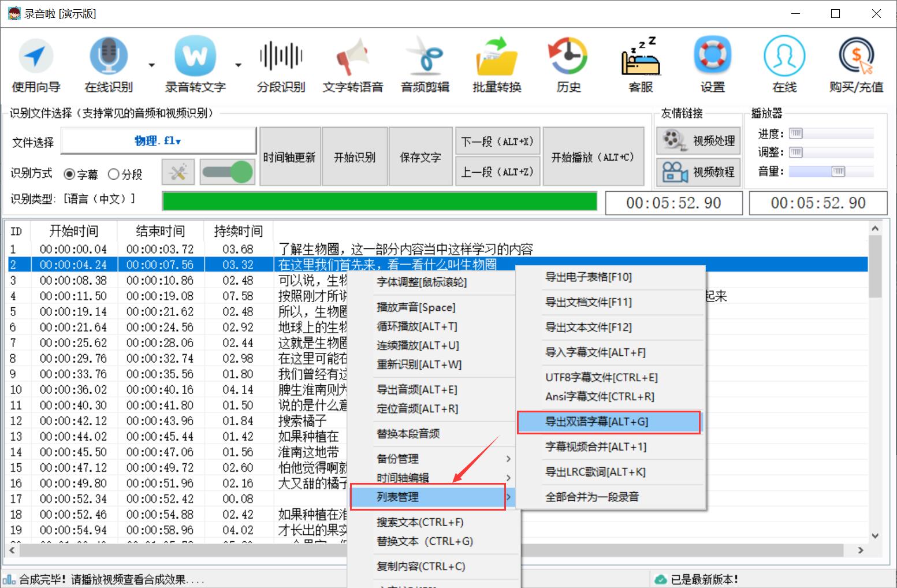
Task: Select row with text 如果种植在
Action: [437, 436]
